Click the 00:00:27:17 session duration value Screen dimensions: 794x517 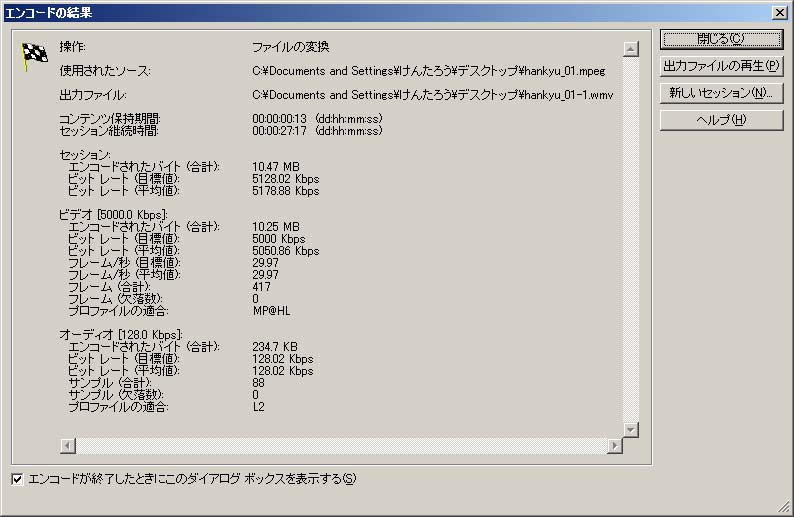click(280, 131)
